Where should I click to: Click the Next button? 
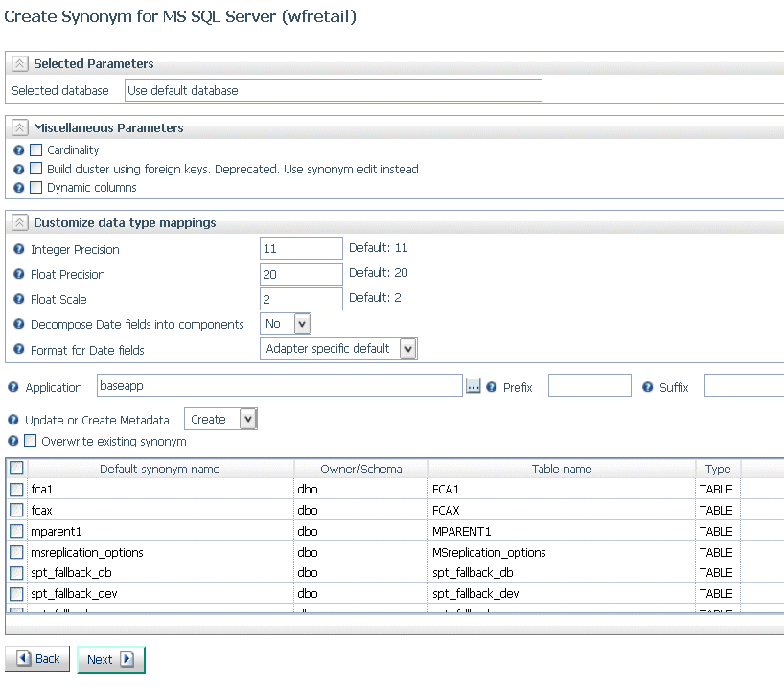(x=111, y=659)
